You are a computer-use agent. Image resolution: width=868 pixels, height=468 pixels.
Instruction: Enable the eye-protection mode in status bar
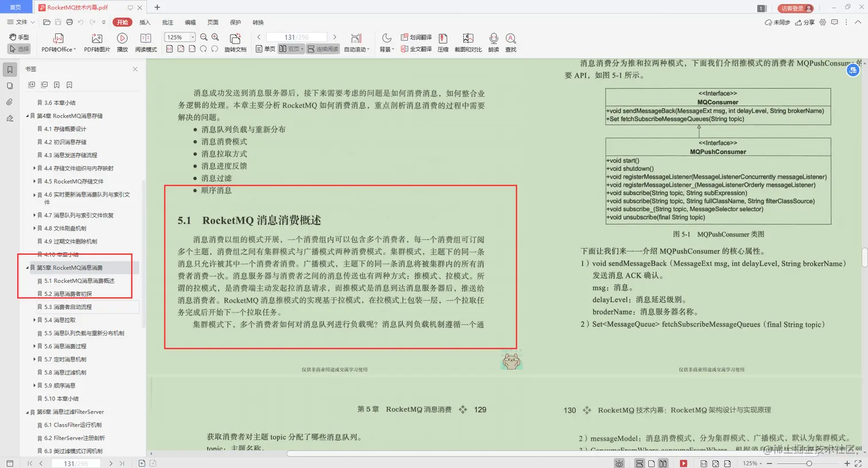(619, 463)
